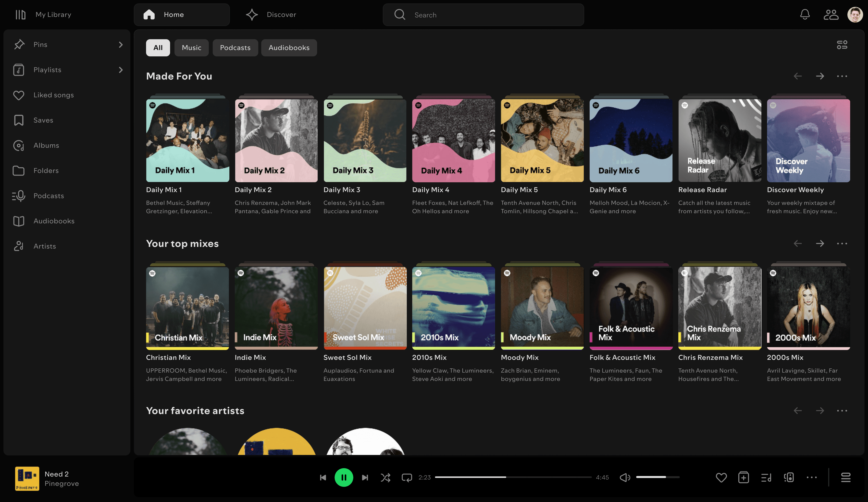Viewport: 868px width, 502px height.
Task: Open the user profile avatar
Action: (855, 14)
